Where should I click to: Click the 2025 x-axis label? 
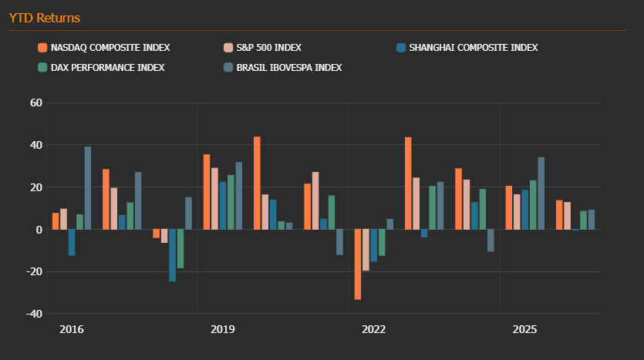coord(525,330)
